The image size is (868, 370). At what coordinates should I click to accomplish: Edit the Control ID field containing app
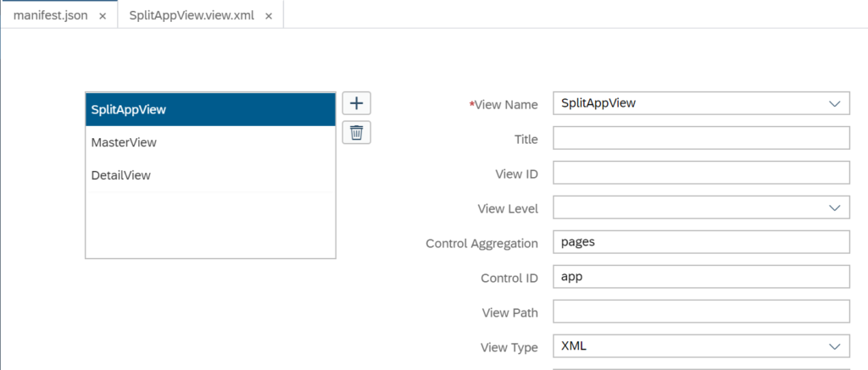click(x=701, y=277)
